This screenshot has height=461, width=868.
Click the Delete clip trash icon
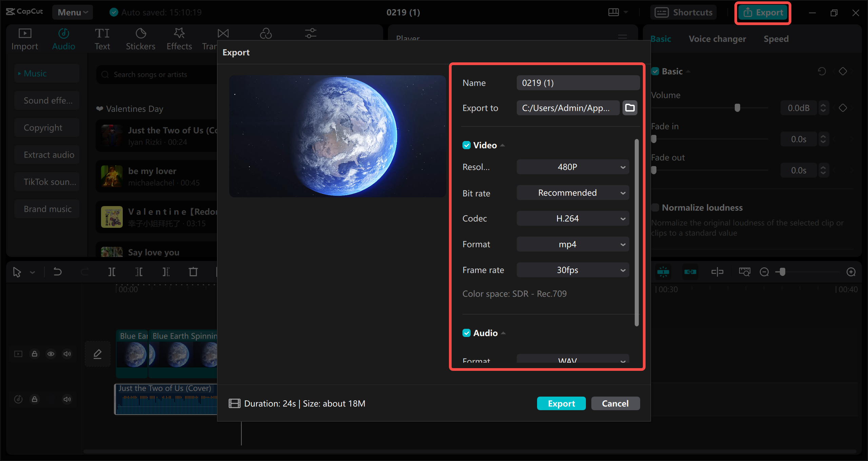tap(193, 272)
